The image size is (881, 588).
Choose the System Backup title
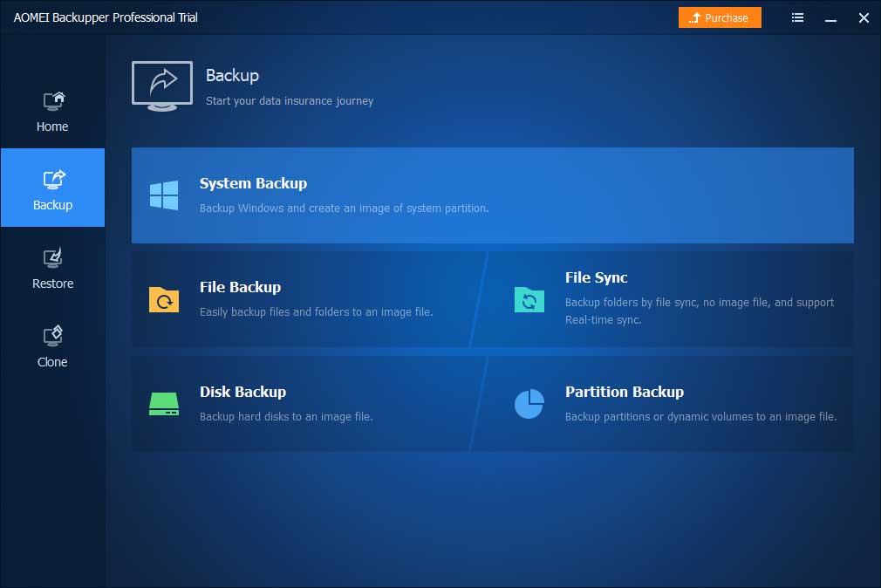[253, 183]
